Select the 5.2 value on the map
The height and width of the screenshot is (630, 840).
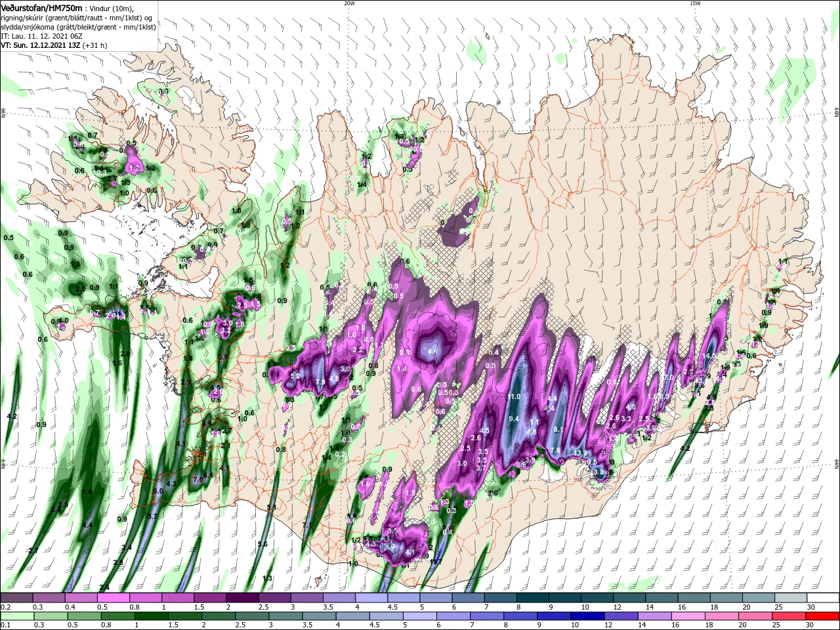[x=295, y=376]
